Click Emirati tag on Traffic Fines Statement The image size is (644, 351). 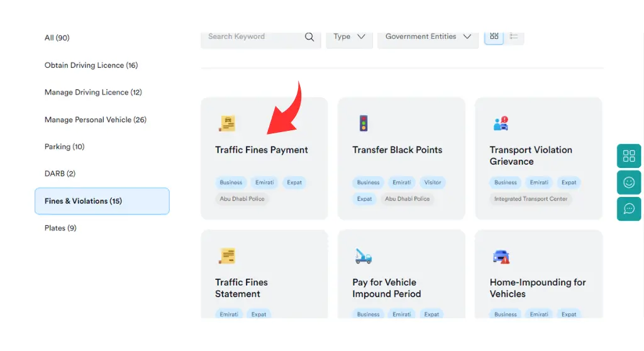(x=229, y=314)
